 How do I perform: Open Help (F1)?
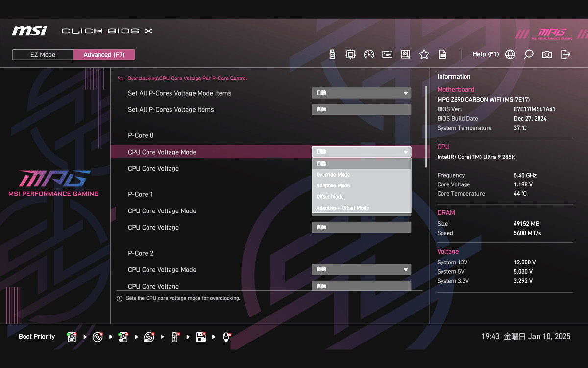click(x=486, y=54)
